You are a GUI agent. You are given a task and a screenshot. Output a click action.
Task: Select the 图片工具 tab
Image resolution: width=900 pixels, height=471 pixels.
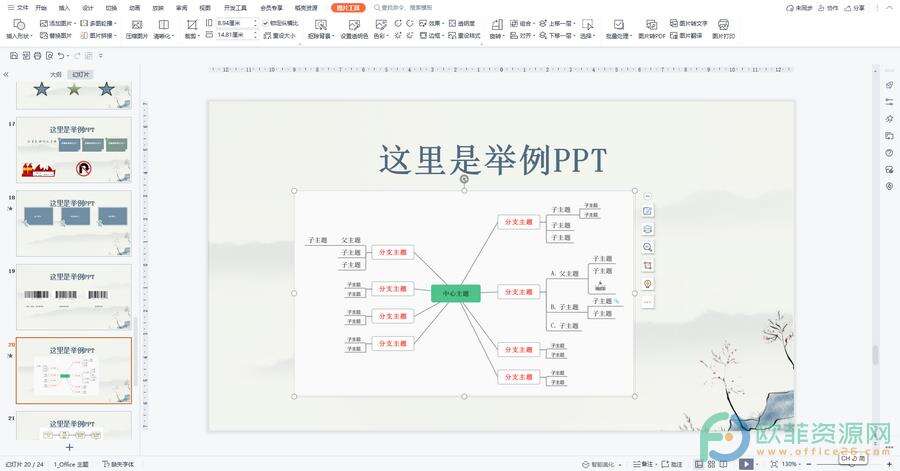pyautogui.click(x=348, y=8)
